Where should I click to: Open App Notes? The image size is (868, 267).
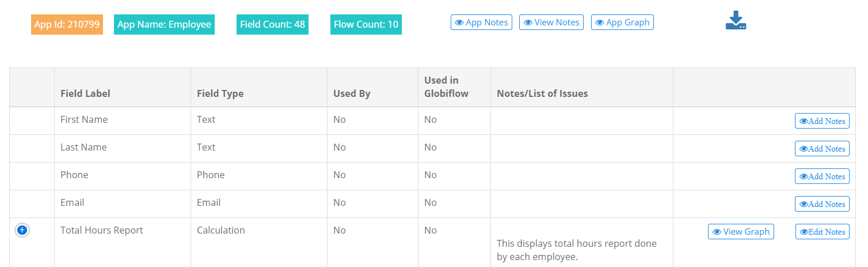(x=481, y=22)
